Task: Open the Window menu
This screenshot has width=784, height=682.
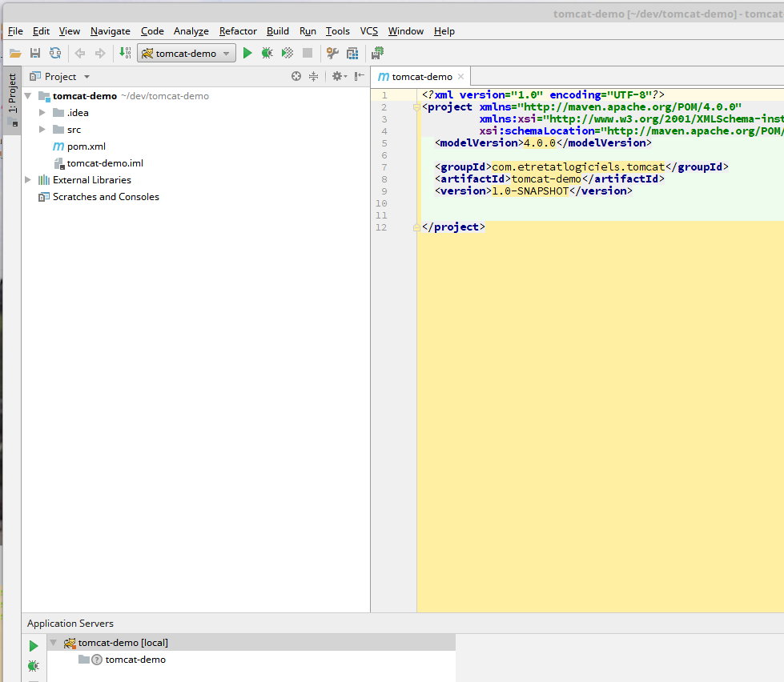Action: coord(406,31)
